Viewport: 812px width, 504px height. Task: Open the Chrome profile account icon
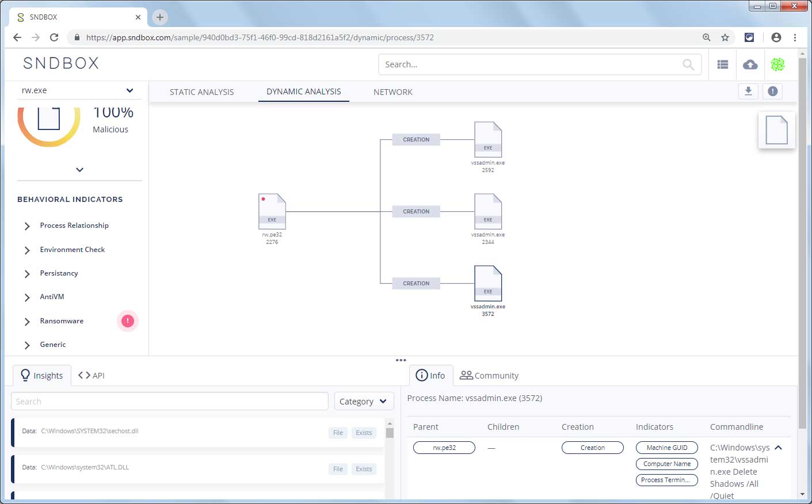tap(776, 37)
